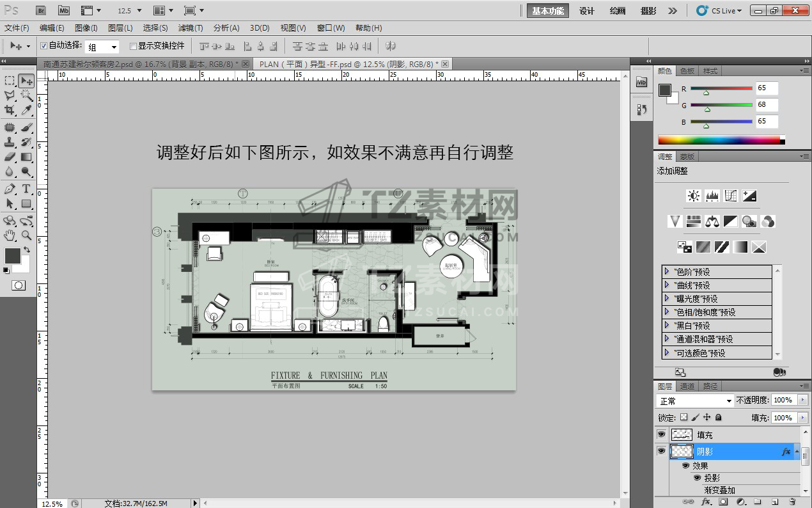Open the 不透明度 slider arrow
812x508 pixels.
tap(803, 400)
